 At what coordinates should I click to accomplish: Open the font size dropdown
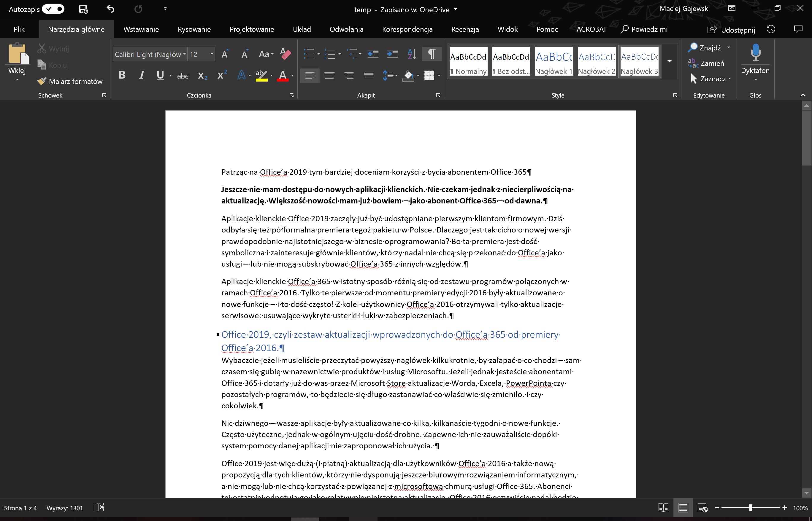(x=212, y=54)
